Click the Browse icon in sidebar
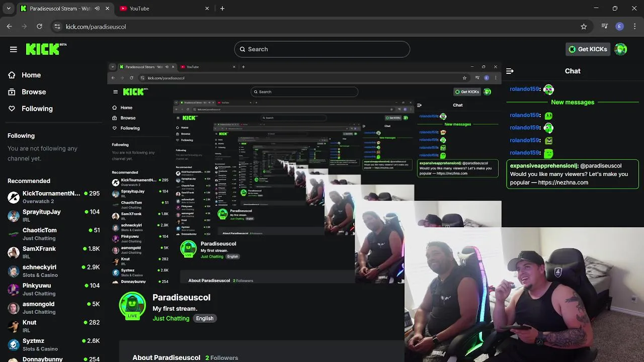 pos(12,92)
